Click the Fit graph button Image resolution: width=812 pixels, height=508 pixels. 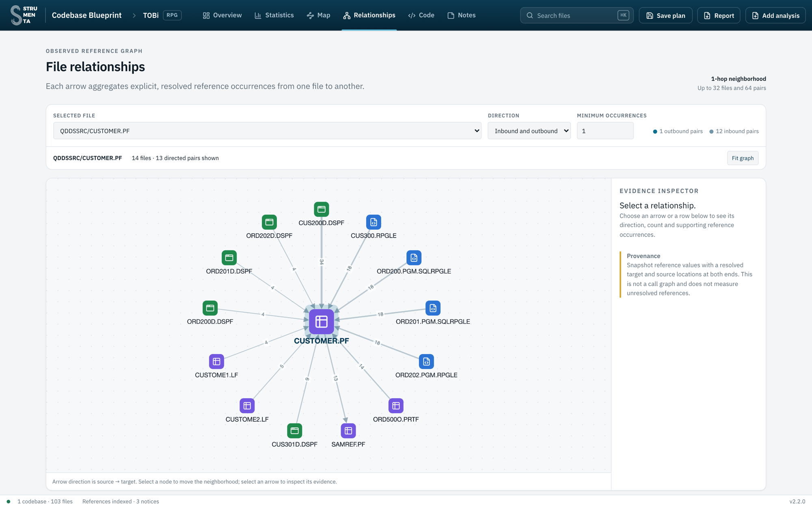click(x=743, y=158)
